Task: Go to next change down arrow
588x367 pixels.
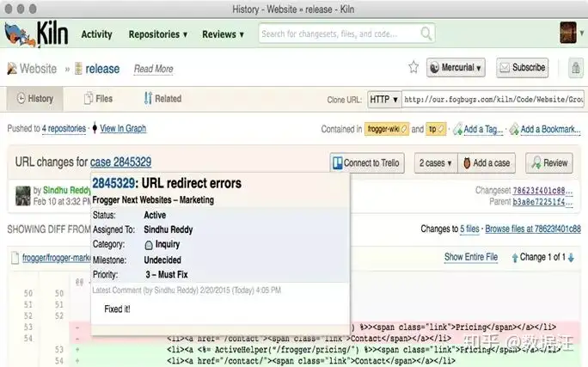Action: (571, 258)
